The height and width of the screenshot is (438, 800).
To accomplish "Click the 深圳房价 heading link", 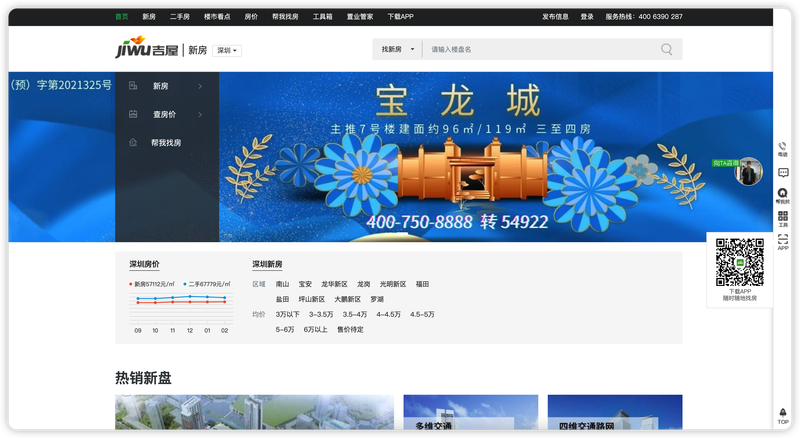I will (x=144, y=264).
